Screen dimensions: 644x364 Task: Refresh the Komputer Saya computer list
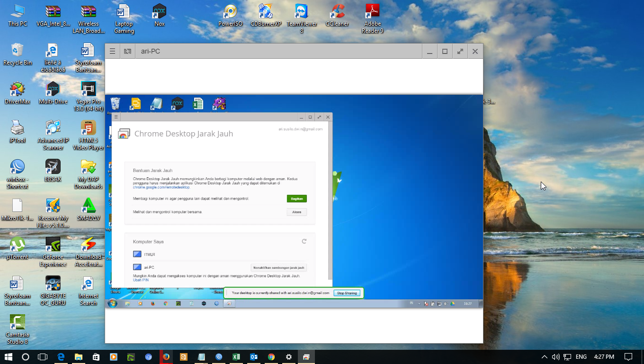click(304, 241)
